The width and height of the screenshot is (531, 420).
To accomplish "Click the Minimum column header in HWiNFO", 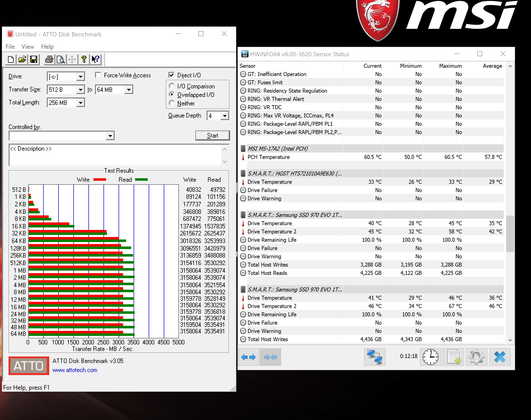I will click(403, 66).
